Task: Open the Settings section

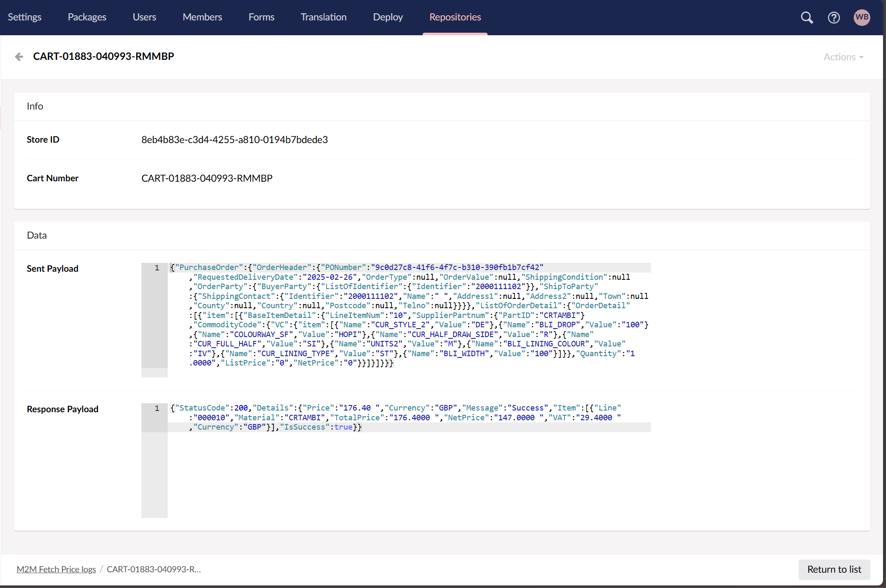Action: [x=25, y=17]
